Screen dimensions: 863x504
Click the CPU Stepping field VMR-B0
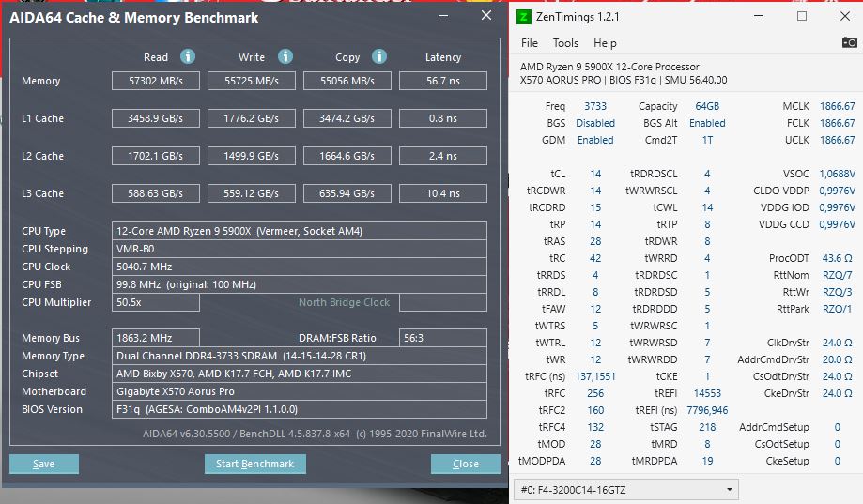(x=300, y=249)
